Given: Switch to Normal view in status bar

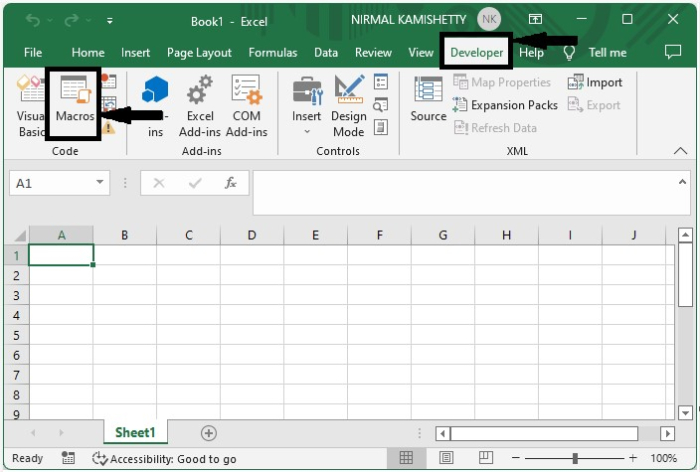Looking at the screenshot, I should pos(407,458).
